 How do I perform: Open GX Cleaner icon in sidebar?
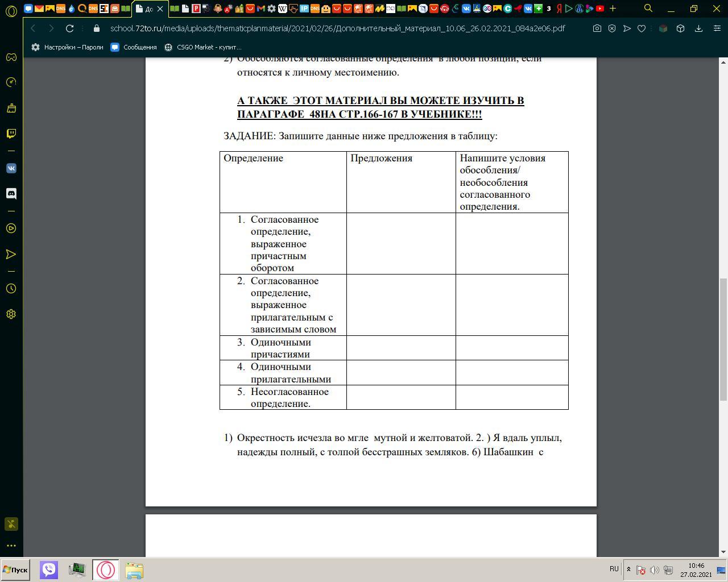pyautogui.click(x=11, y=108)
